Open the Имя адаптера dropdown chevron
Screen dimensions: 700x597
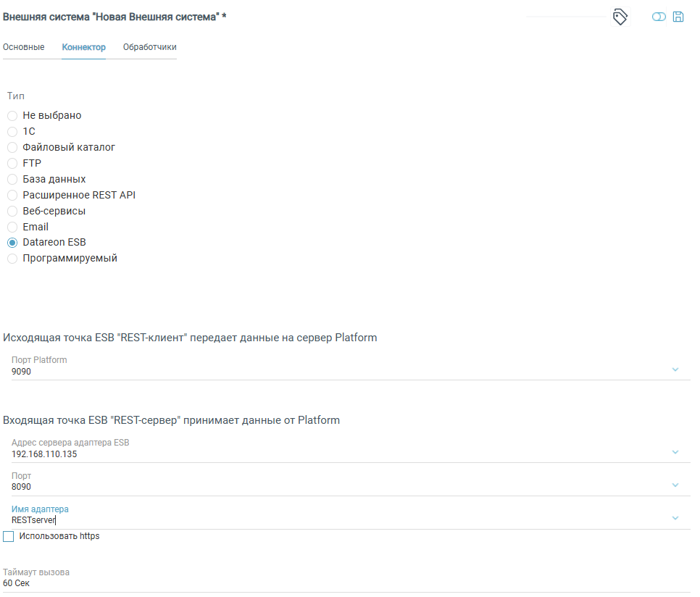pyautogui.click(x=675, y=518)
